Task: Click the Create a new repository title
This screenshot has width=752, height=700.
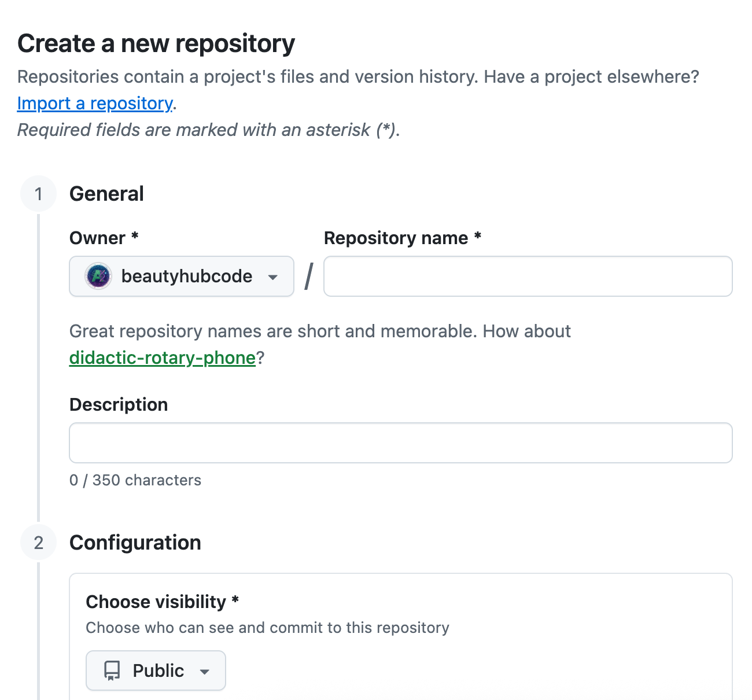Action: pos(156,43)
